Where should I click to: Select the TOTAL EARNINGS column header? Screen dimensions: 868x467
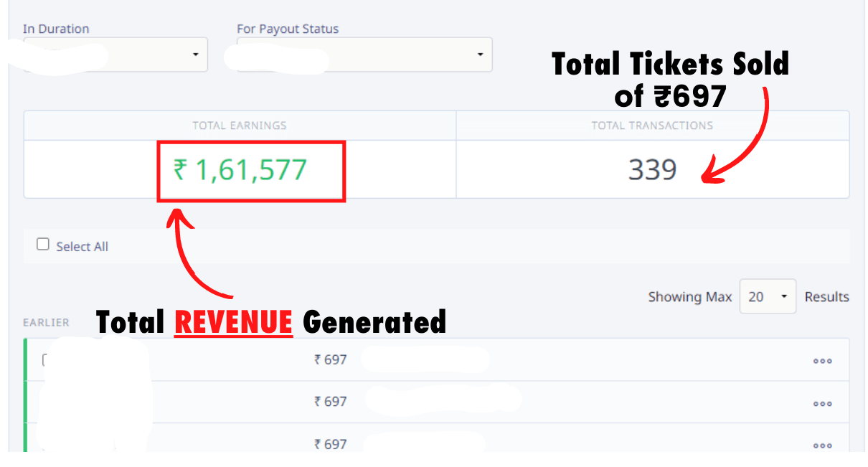[x=240, y=126]
